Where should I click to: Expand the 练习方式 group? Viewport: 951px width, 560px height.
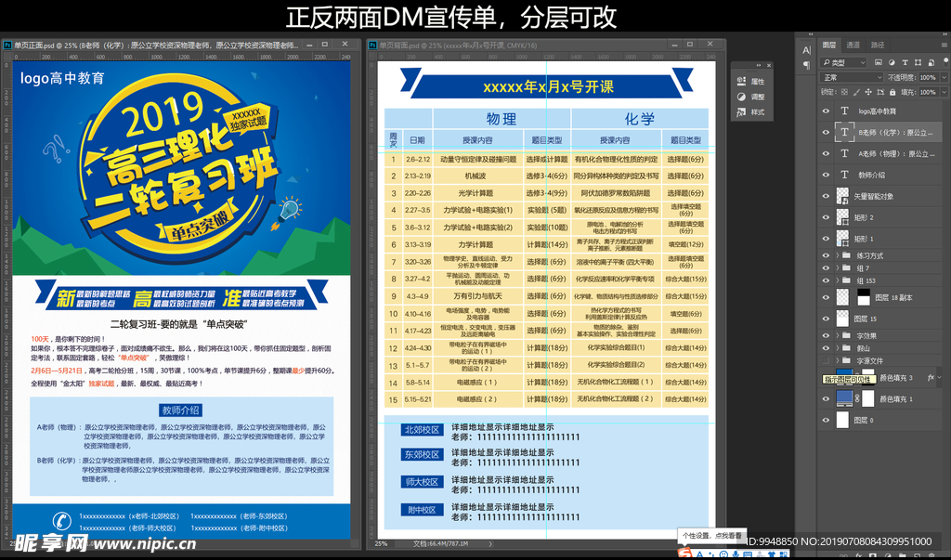coord(840,257)
